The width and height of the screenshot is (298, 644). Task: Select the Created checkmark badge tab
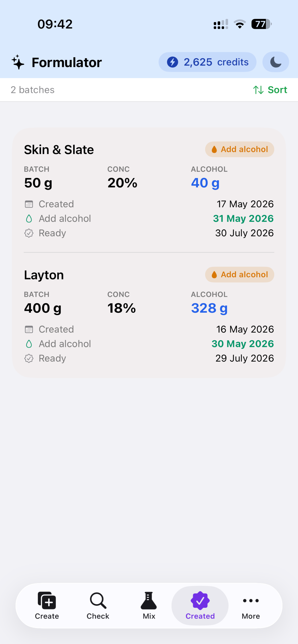coord(200,605)
